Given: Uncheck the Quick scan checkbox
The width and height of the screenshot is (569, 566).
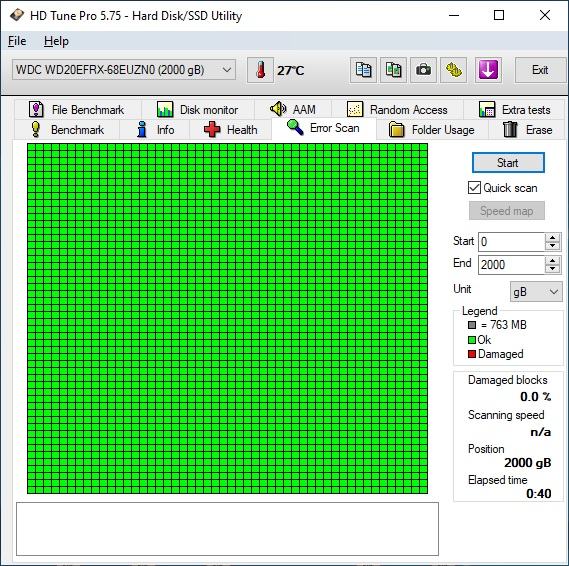Looking at the screenshot, I should click(474, 188).
